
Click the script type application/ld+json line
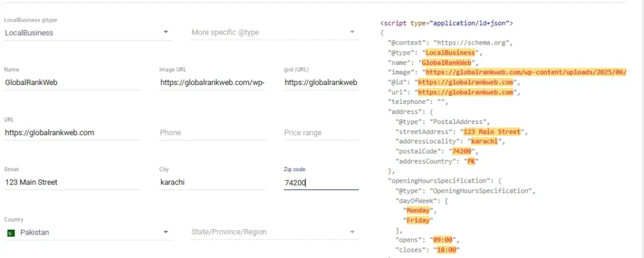pyautogui.click(x=447, y=23)
